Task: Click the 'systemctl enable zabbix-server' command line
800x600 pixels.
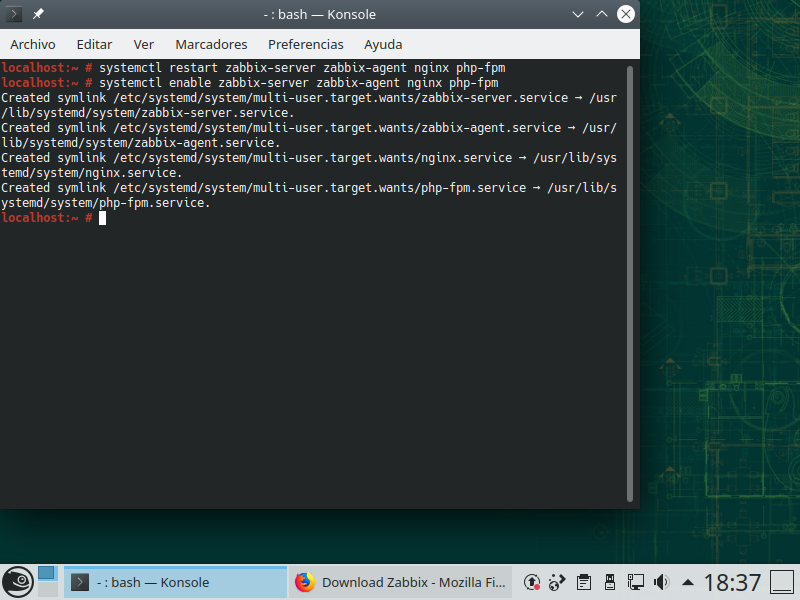Action: tap(298, 83)
